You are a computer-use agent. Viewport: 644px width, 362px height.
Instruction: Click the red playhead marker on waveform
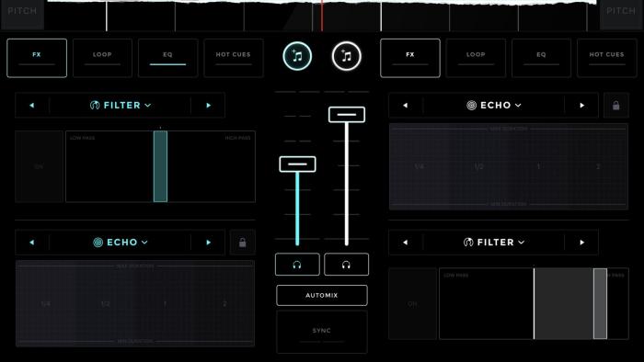(322, 16)
